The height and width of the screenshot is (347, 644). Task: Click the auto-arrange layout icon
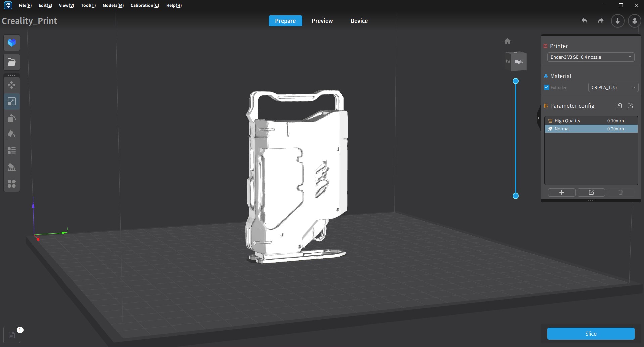12,184
